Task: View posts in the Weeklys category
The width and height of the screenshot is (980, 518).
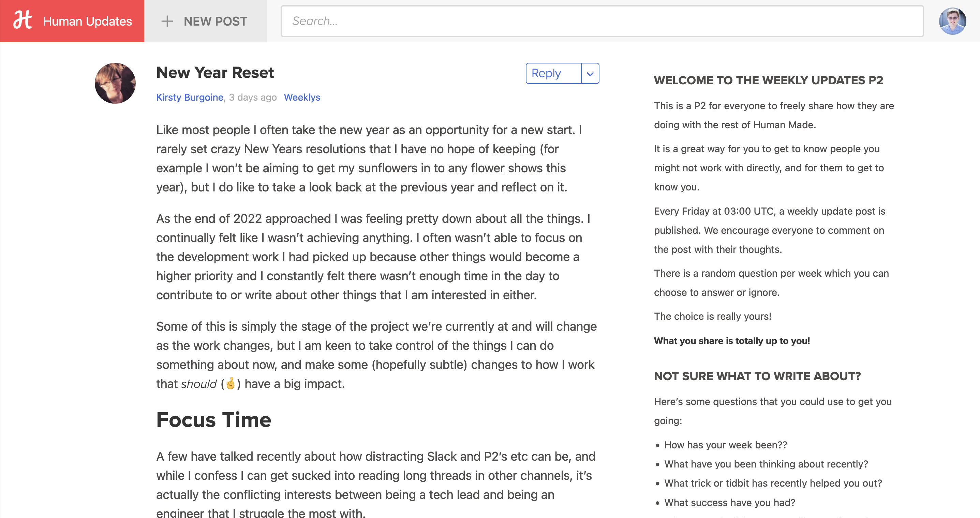Action: (302, 98)
